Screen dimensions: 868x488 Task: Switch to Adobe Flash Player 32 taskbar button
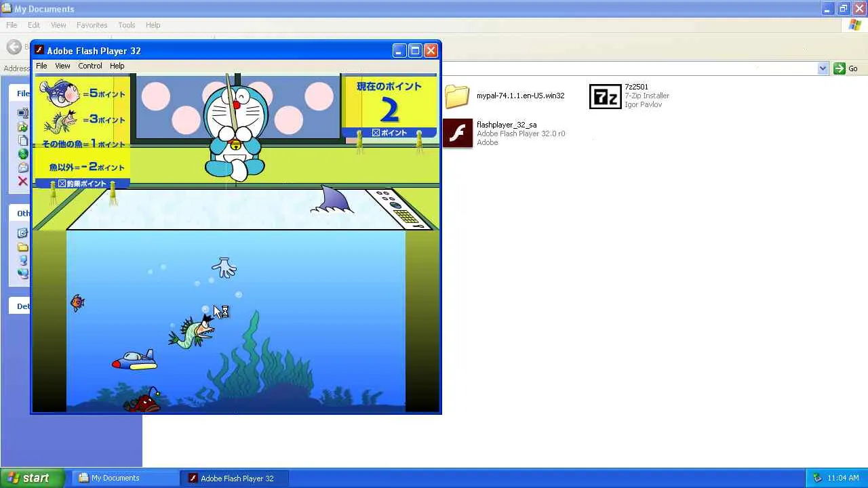pos(235,478)
